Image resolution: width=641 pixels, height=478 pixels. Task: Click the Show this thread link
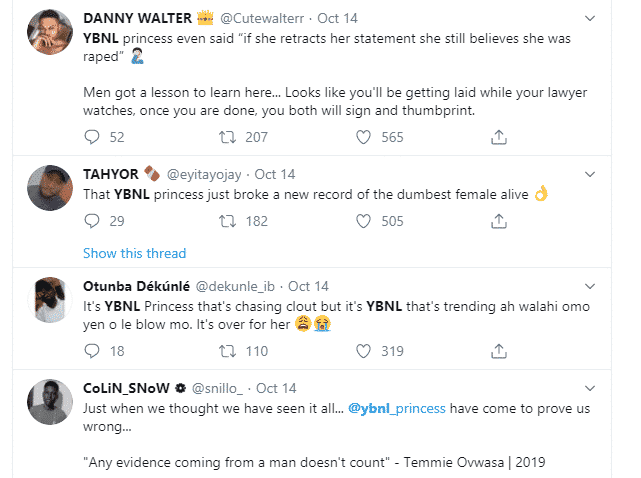pos(134,253)
